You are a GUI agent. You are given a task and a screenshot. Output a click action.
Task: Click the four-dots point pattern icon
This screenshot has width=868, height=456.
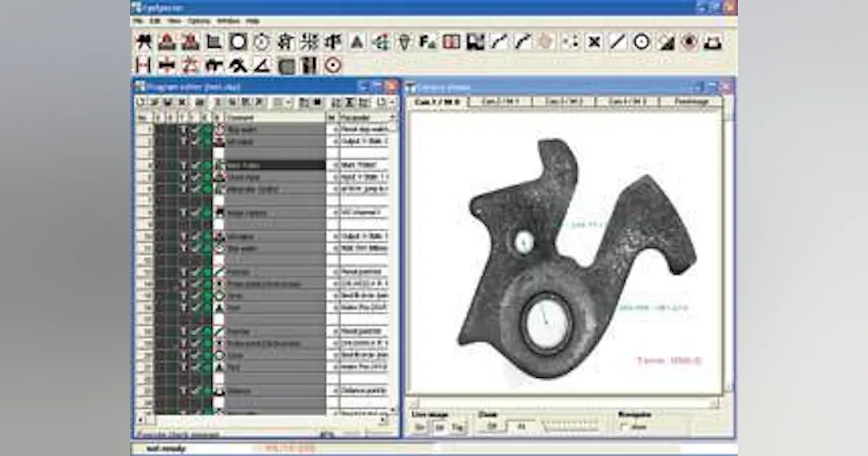[570, 42]
